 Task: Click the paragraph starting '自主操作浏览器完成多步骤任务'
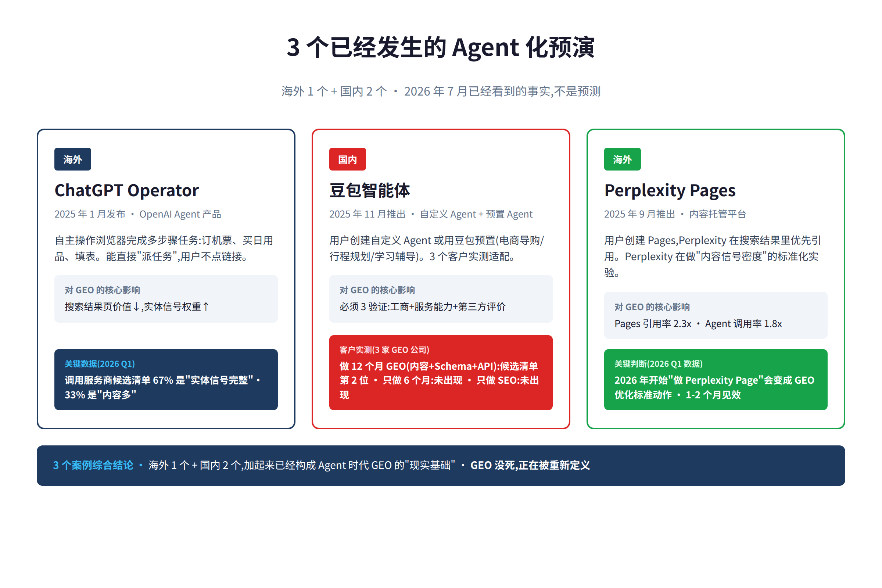coord(164,248)
